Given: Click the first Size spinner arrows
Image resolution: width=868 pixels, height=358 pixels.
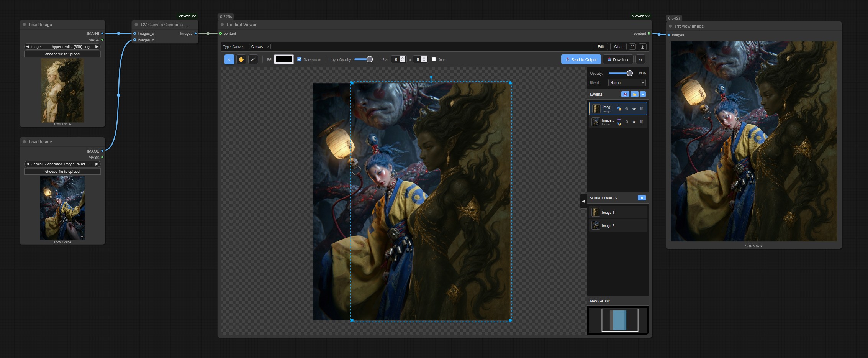Looking at the screenshot, I should (402, 59).
